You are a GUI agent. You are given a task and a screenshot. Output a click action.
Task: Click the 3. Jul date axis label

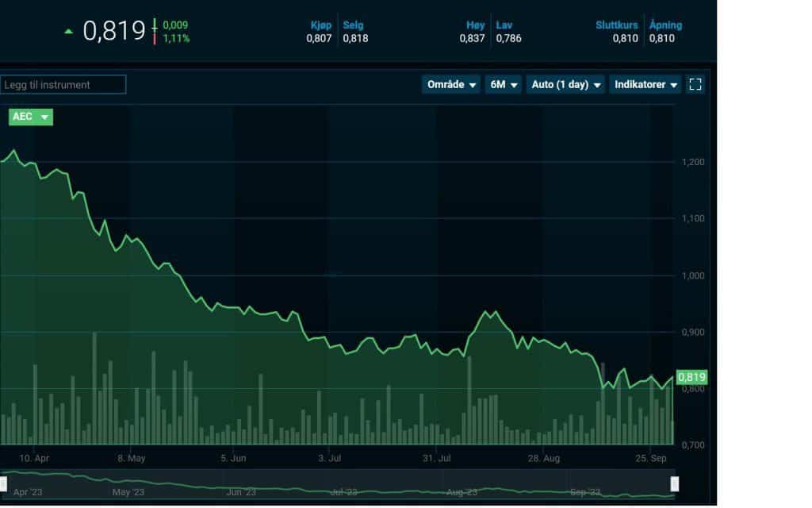tap(329, 458)
